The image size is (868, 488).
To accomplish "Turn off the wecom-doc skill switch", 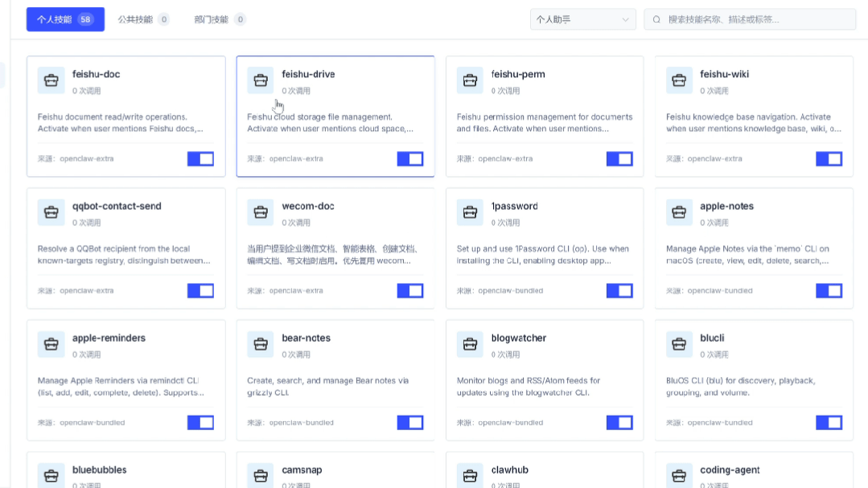I will 409,290.
